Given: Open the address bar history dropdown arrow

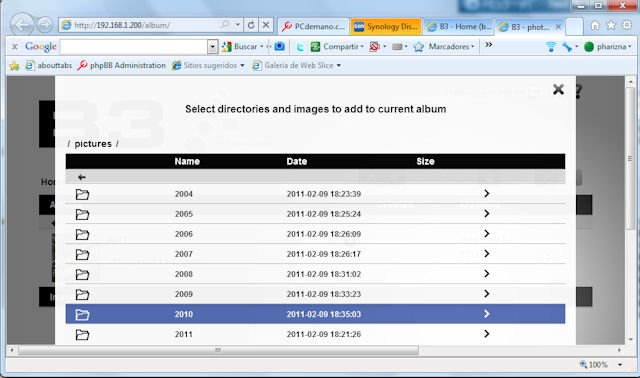Looking at the screenshot, I should [237, 25].
